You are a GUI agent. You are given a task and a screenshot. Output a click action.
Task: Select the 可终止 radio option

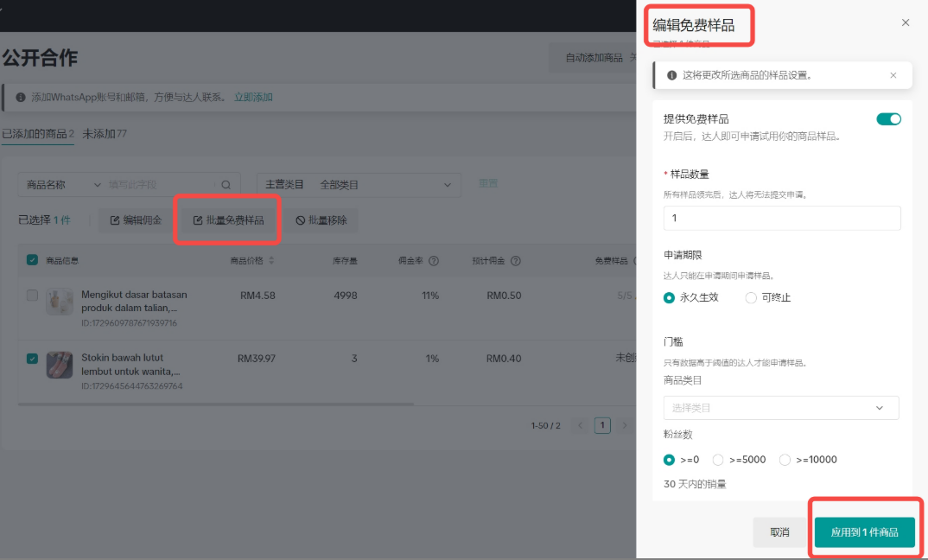click(750, 296)
